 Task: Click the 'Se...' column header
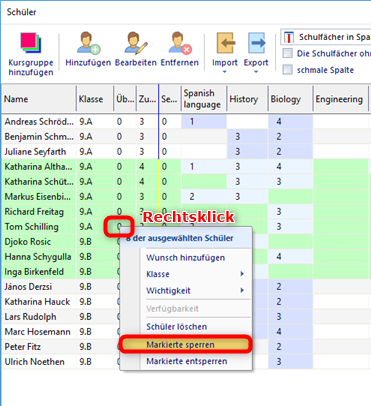point(170,99)
